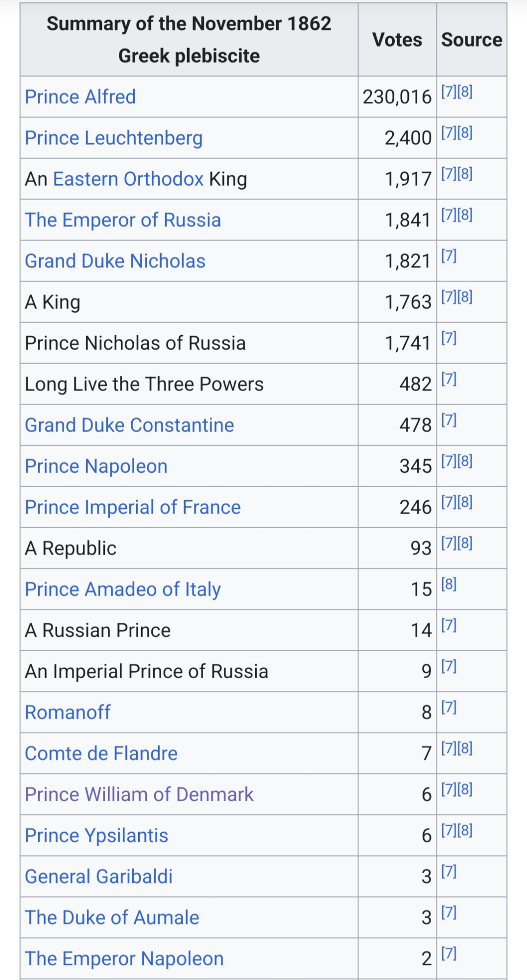
Task: Follow the Prince Leuchtenberg link
Action: tap(114, 138)
